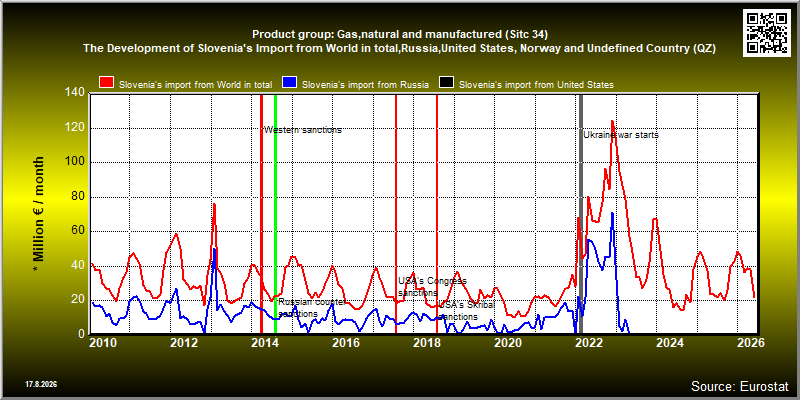
Task: Click the QR code image
Action: tap(767, 32)
